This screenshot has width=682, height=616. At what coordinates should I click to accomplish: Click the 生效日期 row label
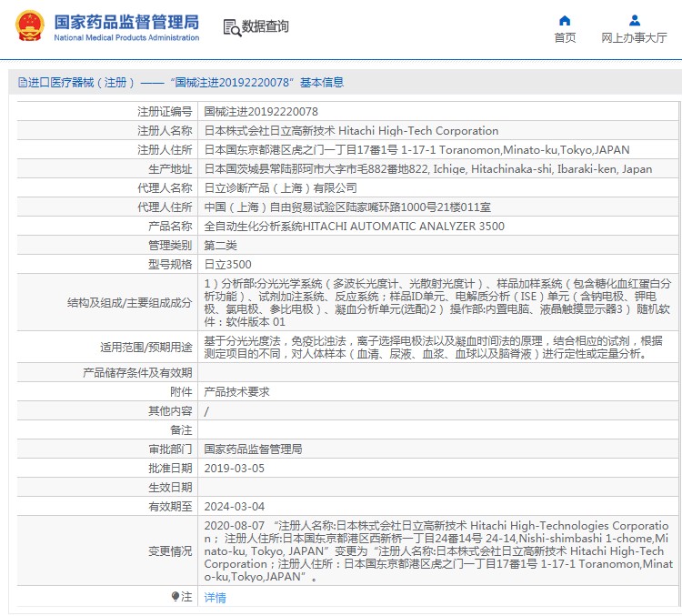click(x=170, y=488)
